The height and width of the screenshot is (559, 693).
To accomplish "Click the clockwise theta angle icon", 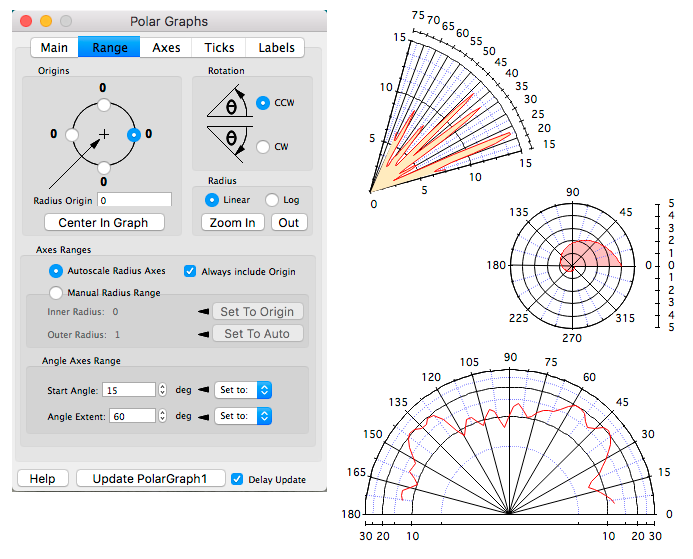I will pos(229,144).
